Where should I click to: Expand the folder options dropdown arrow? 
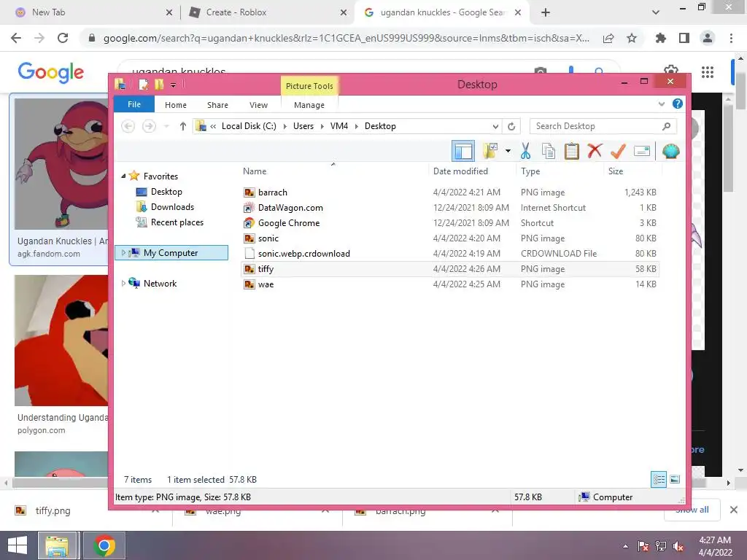(x=508, y=152)
